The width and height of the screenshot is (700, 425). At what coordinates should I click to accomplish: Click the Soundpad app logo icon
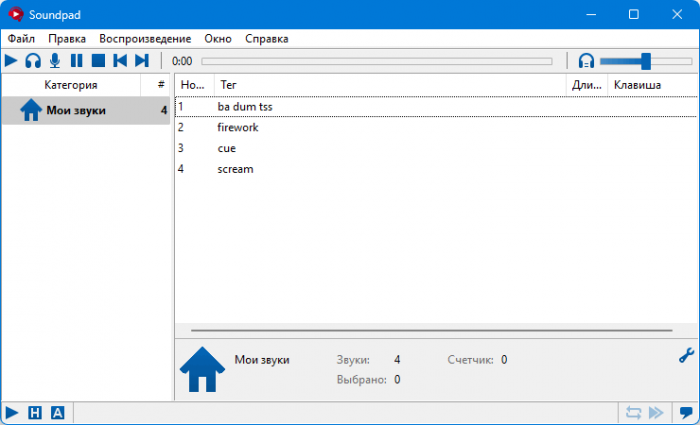pyautogui.click(x=16, y=15)
